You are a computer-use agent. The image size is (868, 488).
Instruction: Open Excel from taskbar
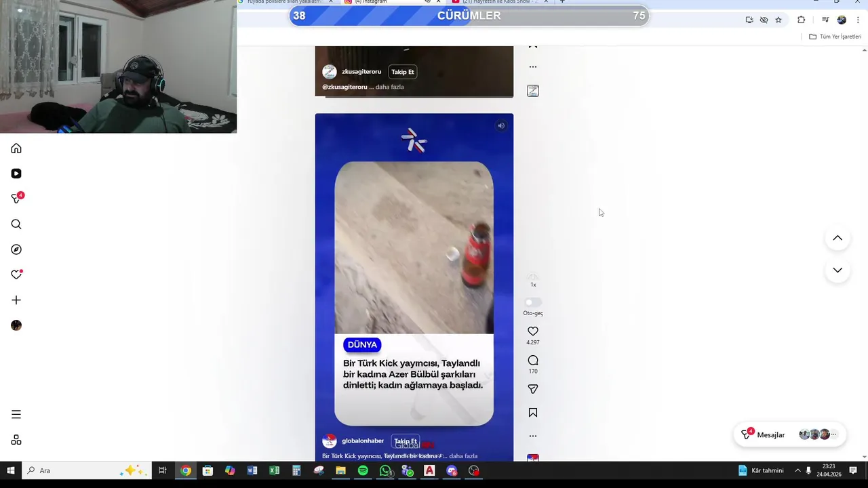tap(274, 470)
